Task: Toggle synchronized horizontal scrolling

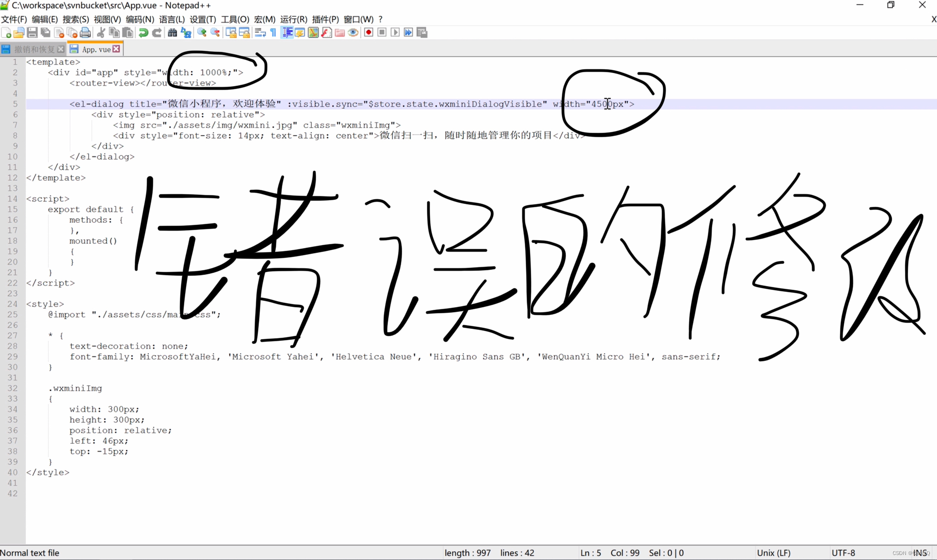Action: [244, 32]
